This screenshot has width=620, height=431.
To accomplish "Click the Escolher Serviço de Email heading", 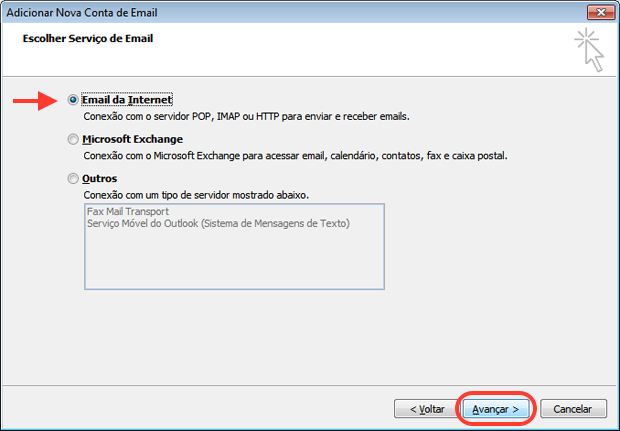I will click(88, 38).
